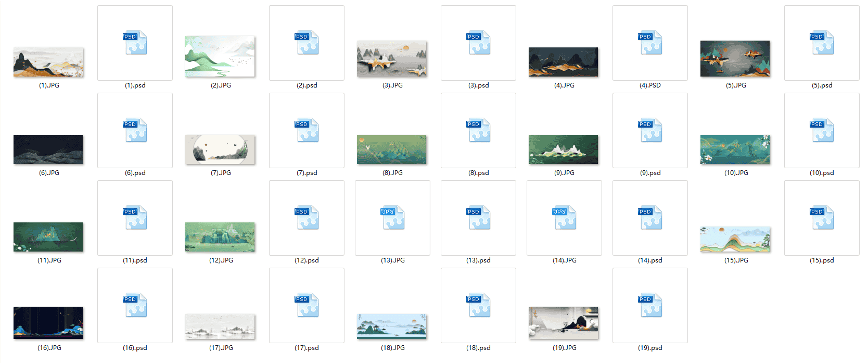Select the (8).psd file icon
The height and width of the screenshot is (363, 868).
point(478,130)
